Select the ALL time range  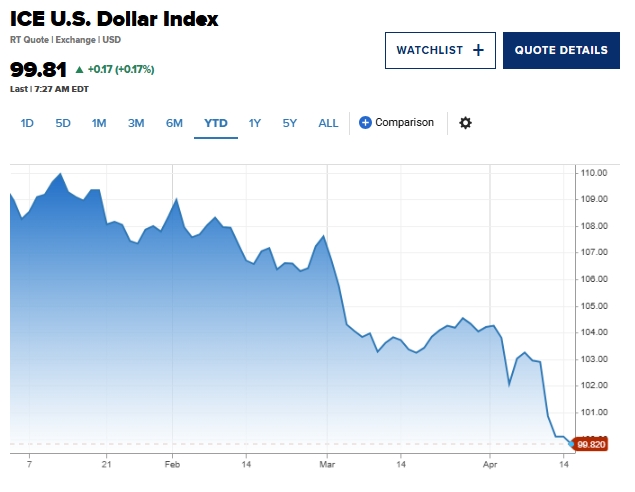point(328,123)
